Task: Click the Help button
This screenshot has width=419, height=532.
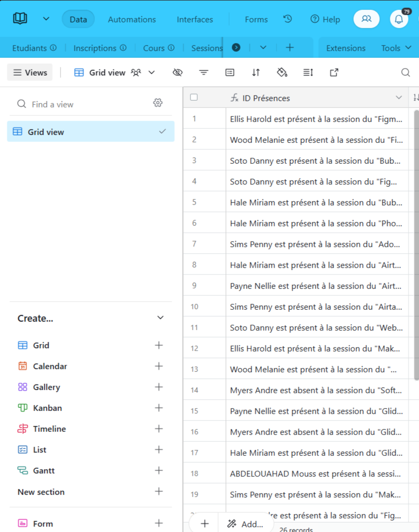Action: click(x=325, y=19)
